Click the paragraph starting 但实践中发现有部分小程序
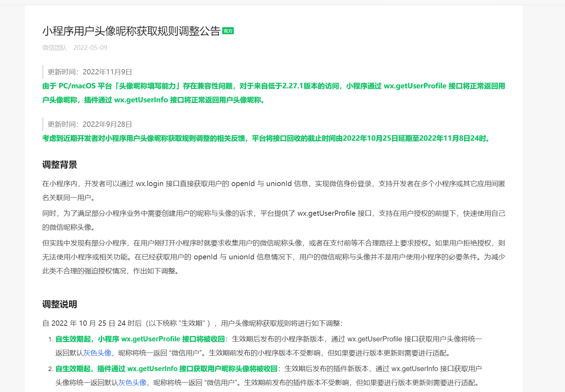Viewport: 565px width, 392px height. coord(274,257)
